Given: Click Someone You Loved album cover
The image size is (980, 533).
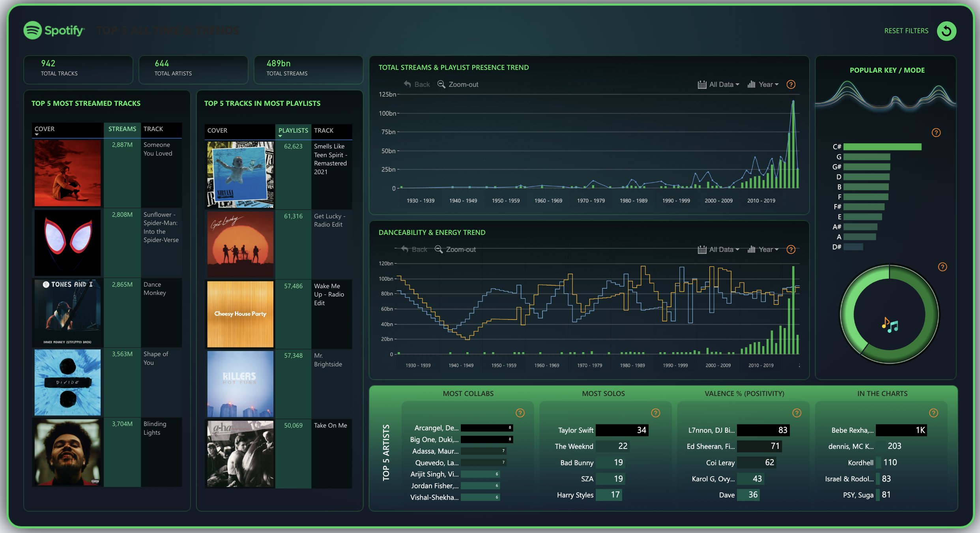Looking at the screenshot, I should point(67,173).
